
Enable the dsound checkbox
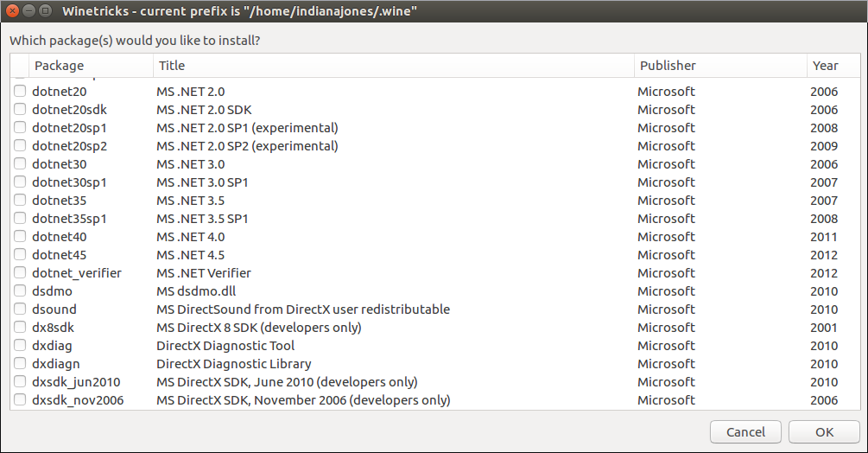[20, 309]
